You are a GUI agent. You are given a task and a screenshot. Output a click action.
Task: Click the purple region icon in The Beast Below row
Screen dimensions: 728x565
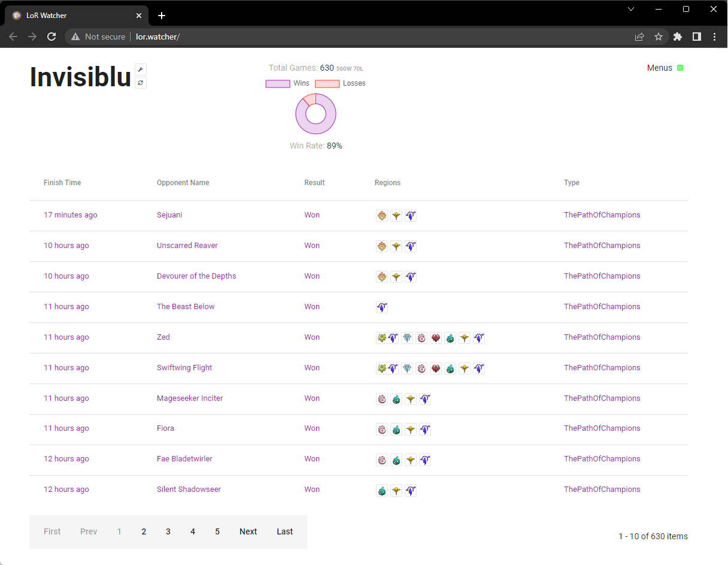coord(382,307)
